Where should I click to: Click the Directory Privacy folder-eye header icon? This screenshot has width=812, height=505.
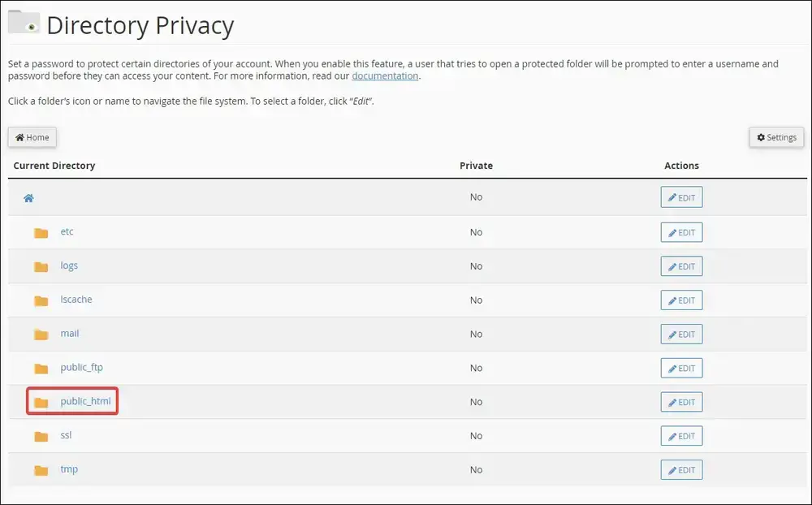(x=24, y=22)
